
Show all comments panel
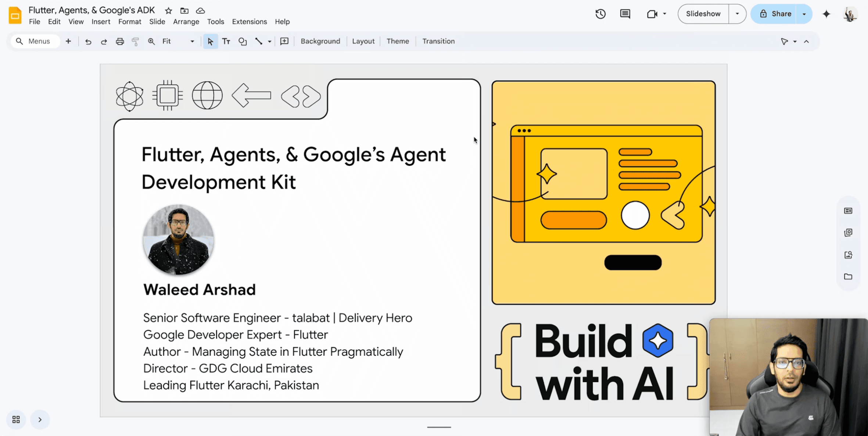[x=625, y=14]
